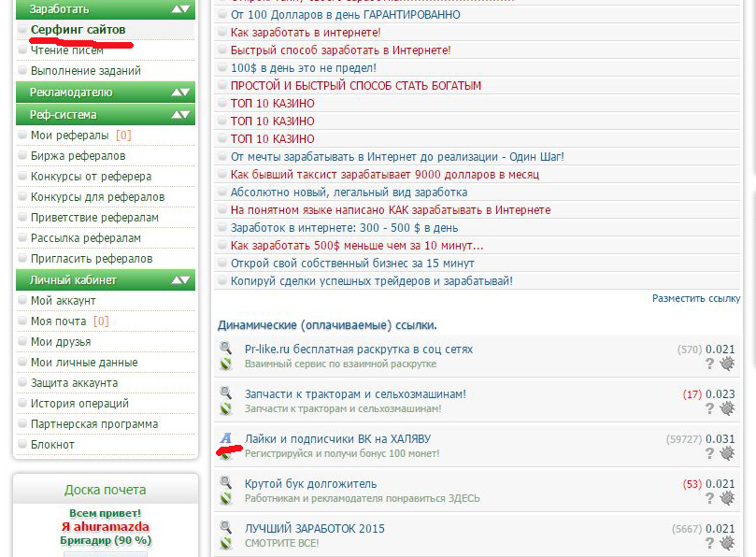
Task: Click question mark icon for ЛУЧШИЙ ЗАРАБОТОК 2015
Action: pyautogui.click(x=709, y=543)
